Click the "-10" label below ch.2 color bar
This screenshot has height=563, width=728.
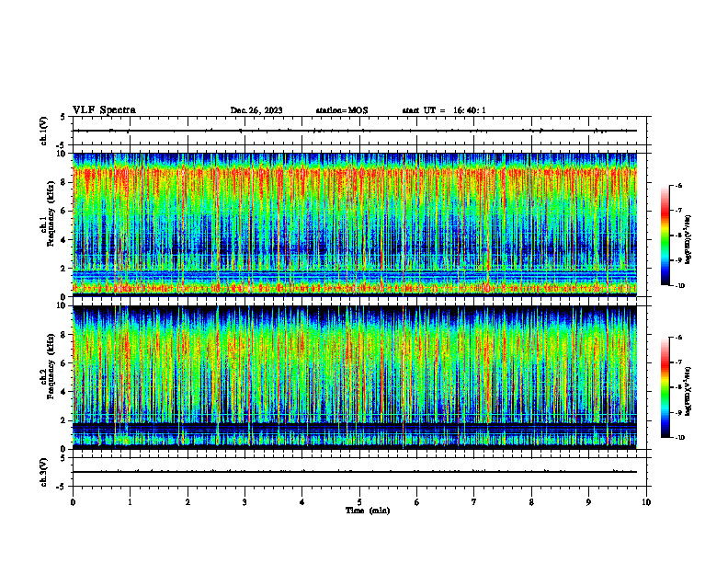click(x=679, y=438)
